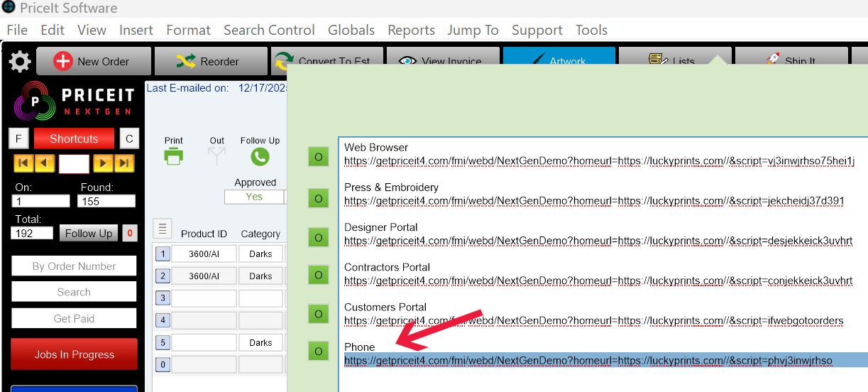Click the C button beside Shortcuts

click(129, 138)
